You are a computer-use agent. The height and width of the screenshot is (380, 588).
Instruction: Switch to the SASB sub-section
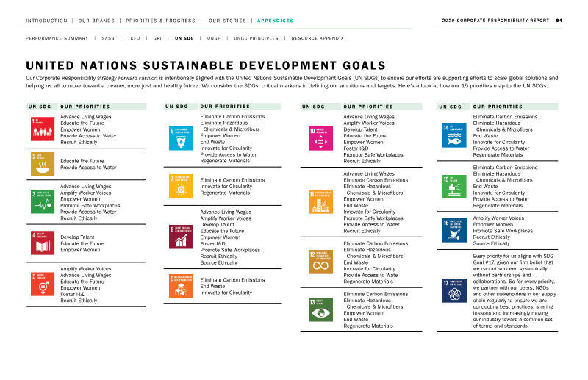108,38
